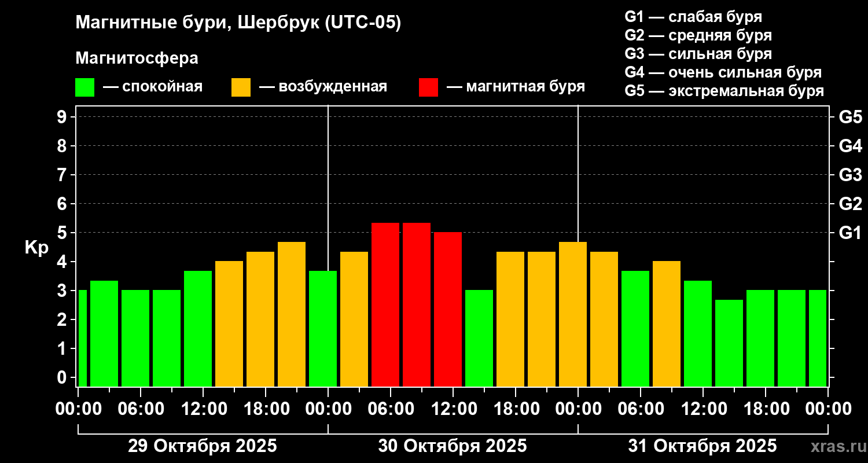Image resolution: width=868 pixels, height=463 pixels.
Task: Click the 'G3' label on right axis
Action: pyautogui.click(x=850, y=175)
